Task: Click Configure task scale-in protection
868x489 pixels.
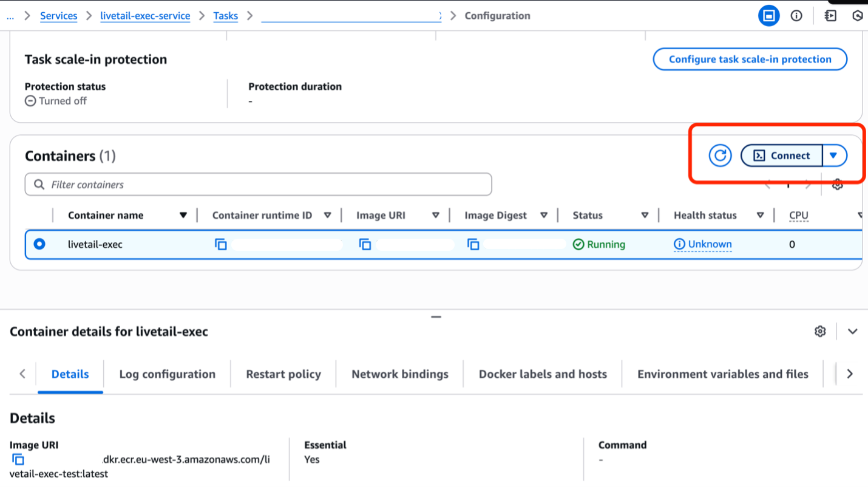Action: (x=750, y=59)
